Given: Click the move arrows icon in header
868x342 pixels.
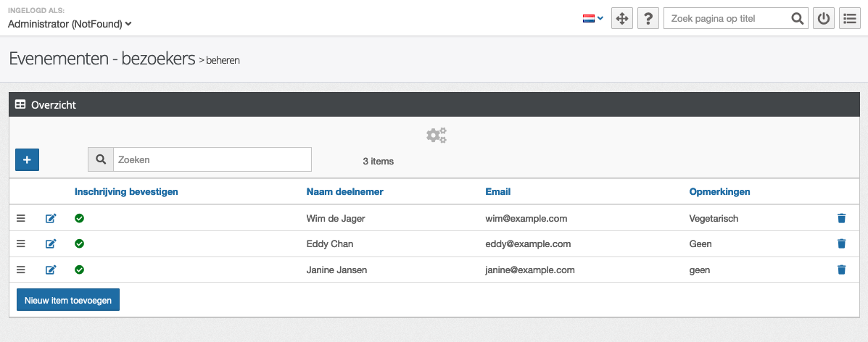Looking at the screenshot, I should click(621, 19).
